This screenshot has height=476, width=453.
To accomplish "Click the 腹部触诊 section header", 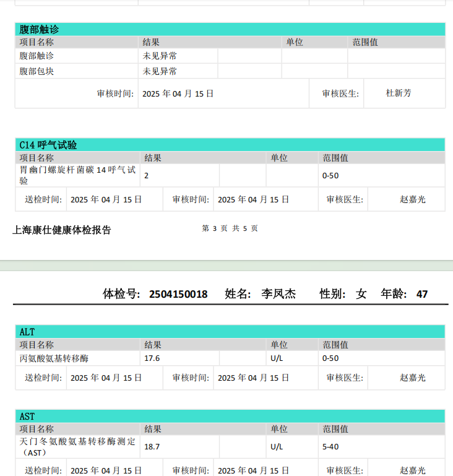I will coord(40,29).
